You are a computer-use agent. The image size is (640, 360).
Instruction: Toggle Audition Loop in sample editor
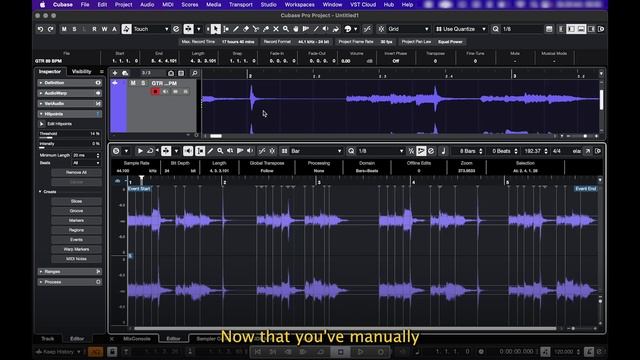tap(150, 151)
